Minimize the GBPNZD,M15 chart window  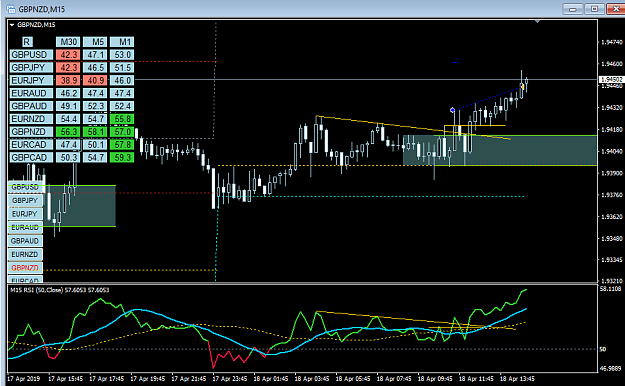(x=573, y=9)
